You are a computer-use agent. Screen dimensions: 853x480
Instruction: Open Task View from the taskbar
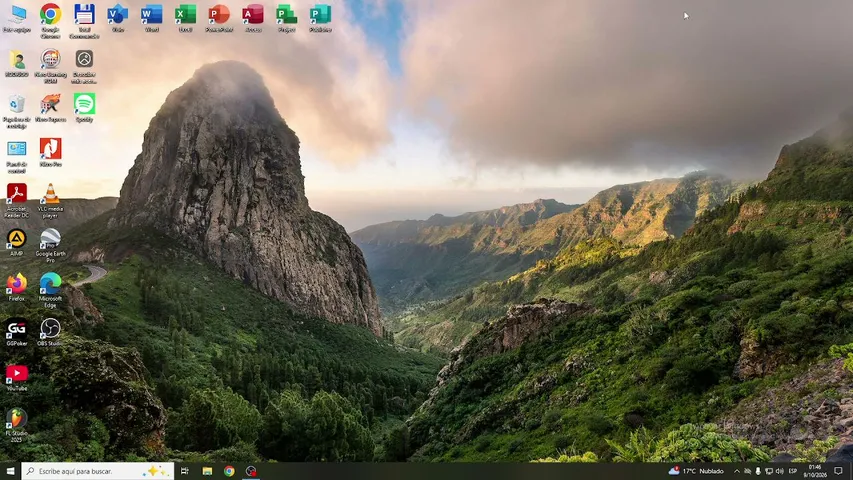point(184,471)
